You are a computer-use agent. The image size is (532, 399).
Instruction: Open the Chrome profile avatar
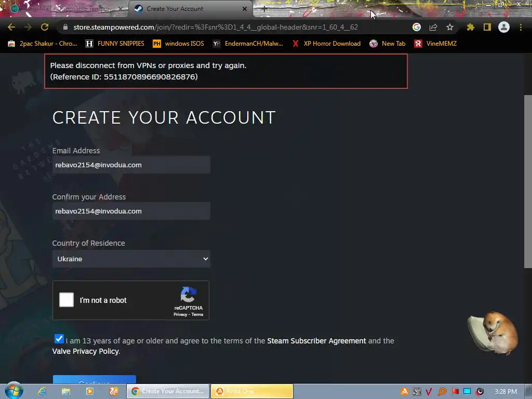click(504, 27)
